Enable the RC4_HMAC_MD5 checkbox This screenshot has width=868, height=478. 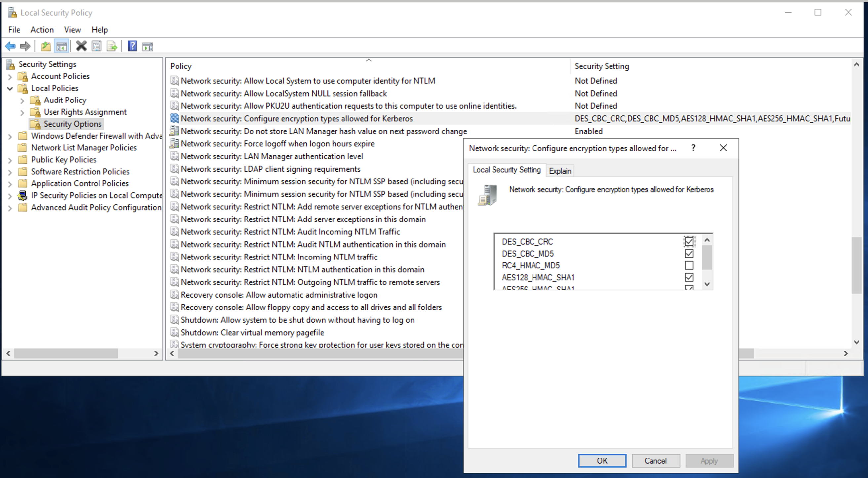689,266
